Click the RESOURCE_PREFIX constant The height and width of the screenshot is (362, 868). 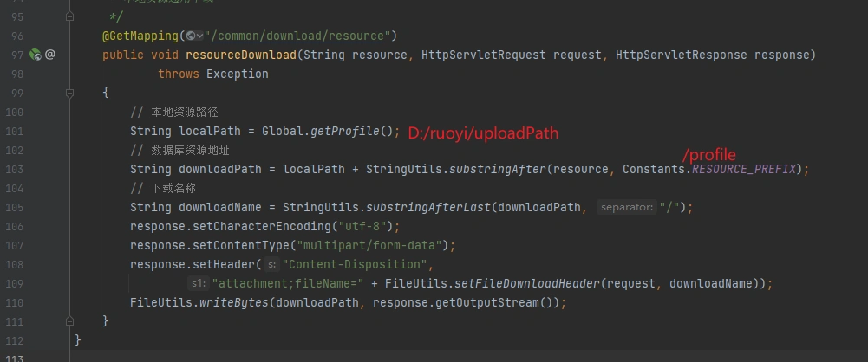744,170
